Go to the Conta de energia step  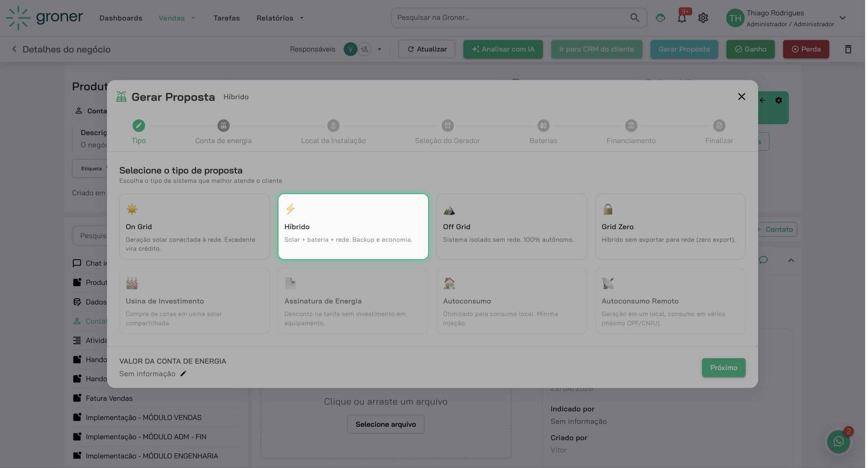pyautogui.click(x=223, y=132)
